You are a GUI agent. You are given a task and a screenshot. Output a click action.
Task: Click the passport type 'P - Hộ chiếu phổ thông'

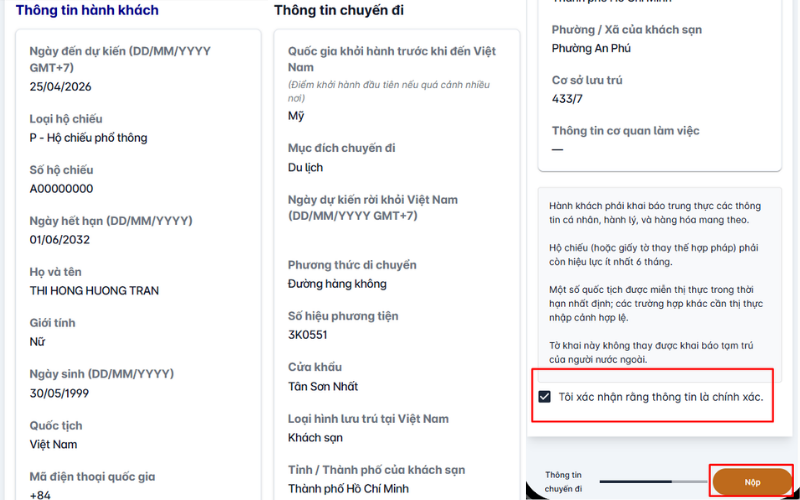pos(88,138)
